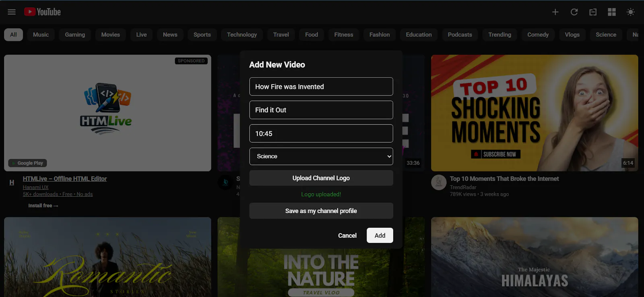The width and height of the screenshot is (644, 297).
Task: Select the Live category chip
Action: coord(141,35)
